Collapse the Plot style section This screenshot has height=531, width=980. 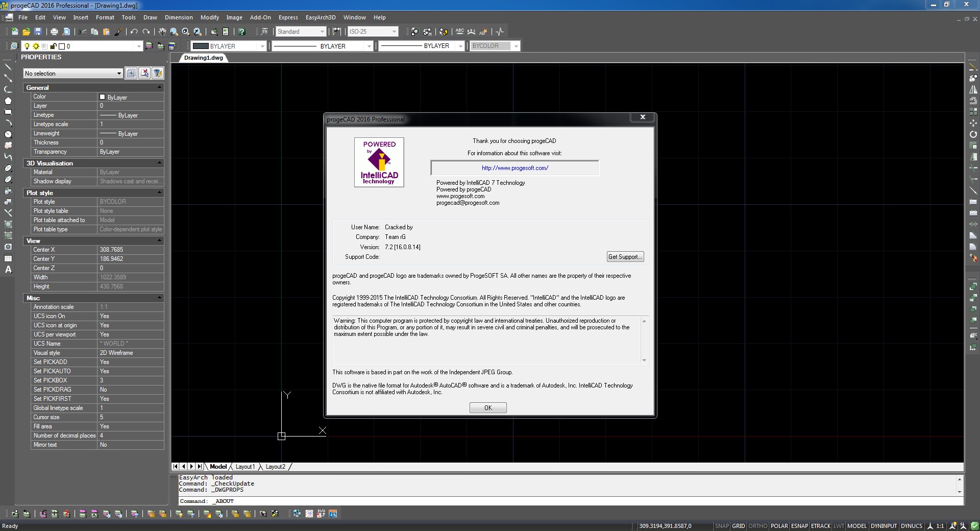pos(159,192)
